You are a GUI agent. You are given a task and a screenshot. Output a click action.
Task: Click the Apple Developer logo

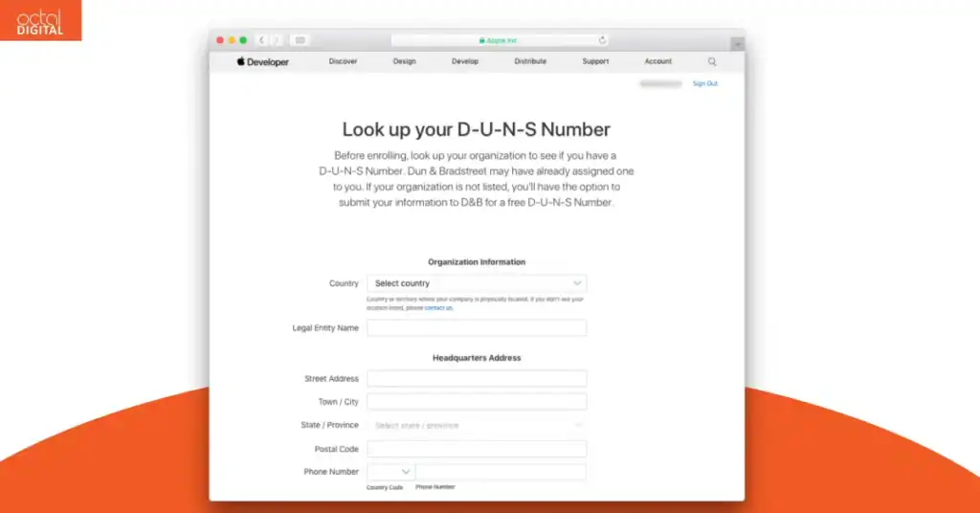[262, 62]
